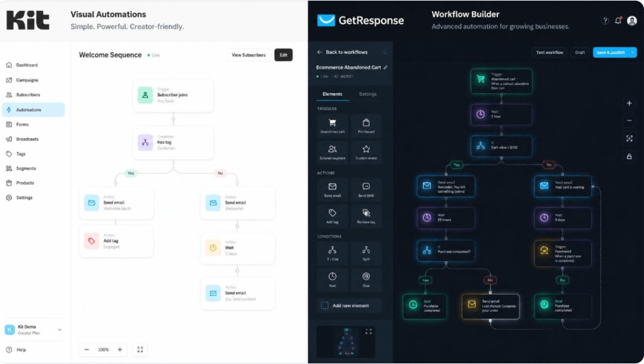Screen dimensions: 644x364
Task: Open the GetResponse user profile avatar
Action: 632,21
